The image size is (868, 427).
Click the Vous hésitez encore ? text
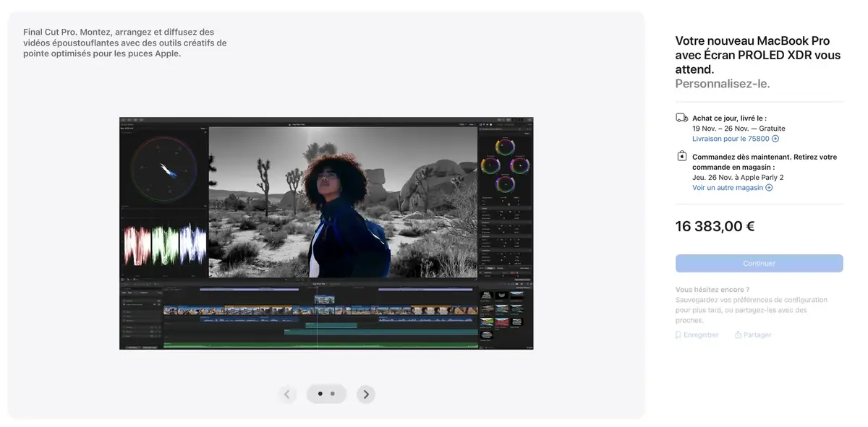[x=712, y=290]
